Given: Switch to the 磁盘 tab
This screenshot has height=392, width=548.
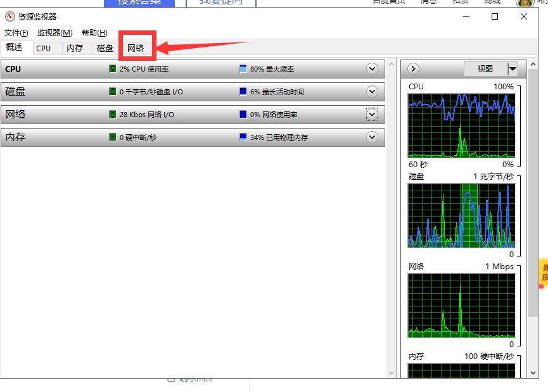Looking at the screenshot, I should point(105,48).
